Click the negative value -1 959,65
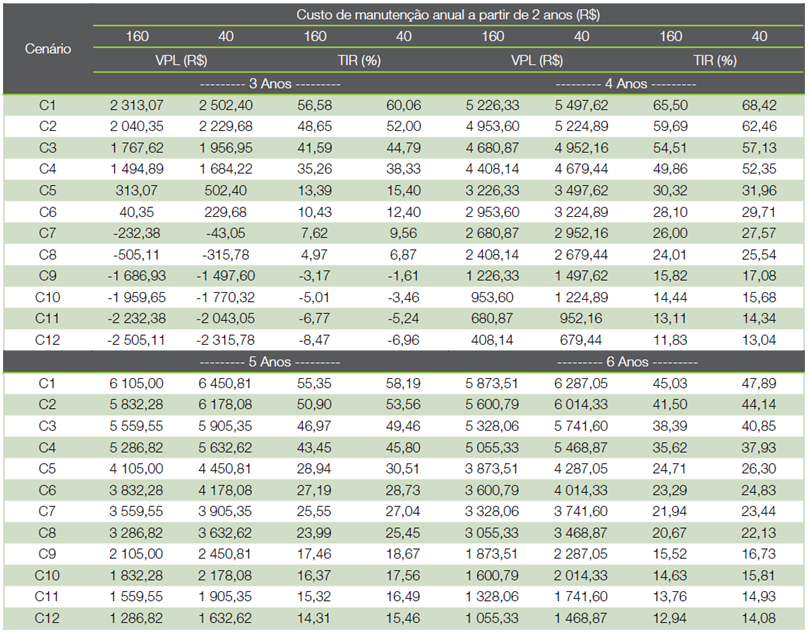The width and height of the screenshot is (808, 633). tap(137, 297)
